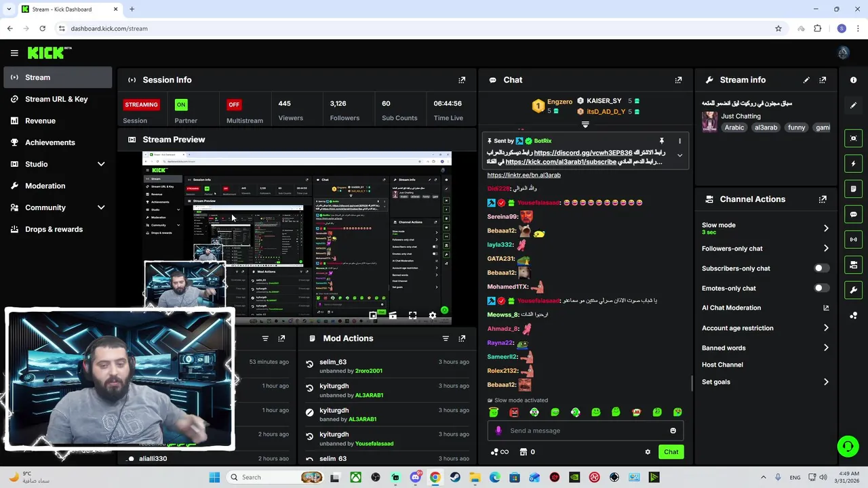The width and height of the screenshot is (868, 488).
Task: Toggle Emotes-only chat switch
Action: pyautogui.click(x=821, y=288)
